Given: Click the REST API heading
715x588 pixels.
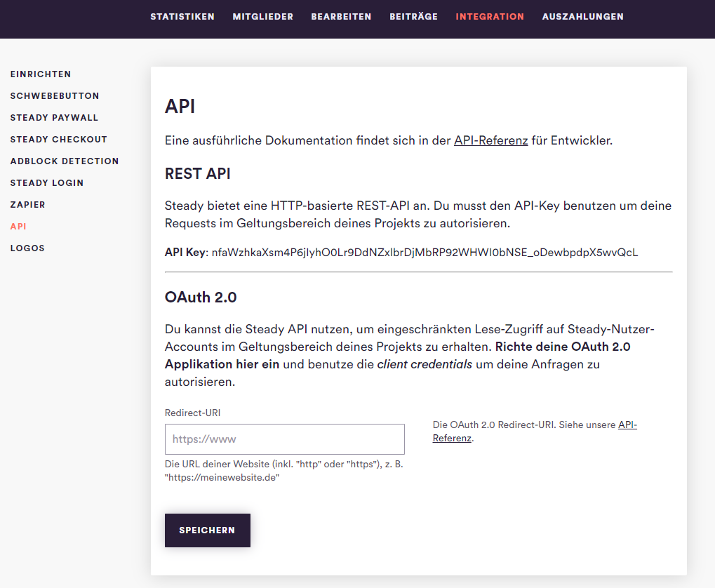Looking at the screenshot, I should [x=197, y=174].
